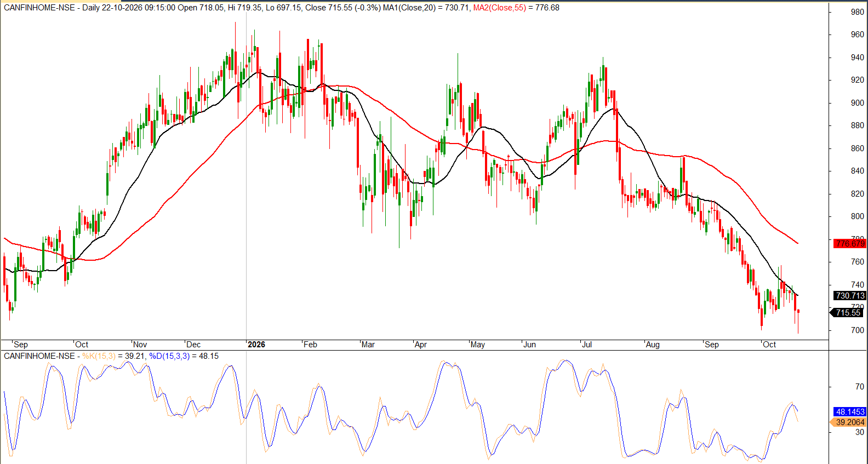868x464 pixels.
Task: Click the red 776.679 price label
Action: click(x=849, y=243)
